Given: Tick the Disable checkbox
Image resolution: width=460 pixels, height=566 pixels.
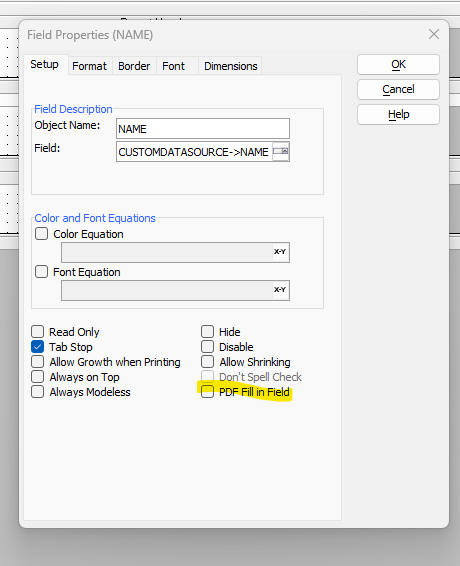Looking at the screenshot, I should 208,347.
